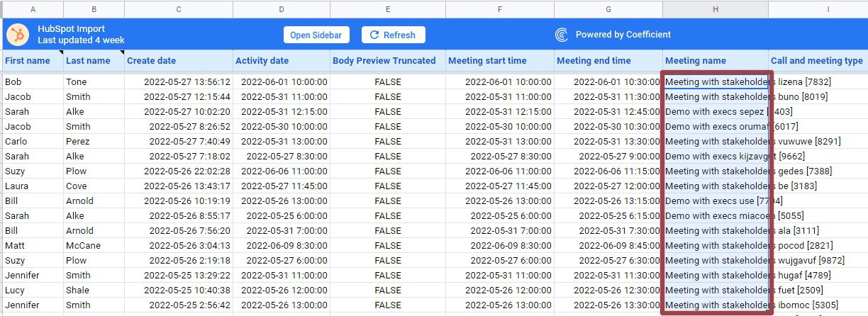Viewport: 868px width, 316px height.
Task: Select column E header
Action: [x=387, y=9]
